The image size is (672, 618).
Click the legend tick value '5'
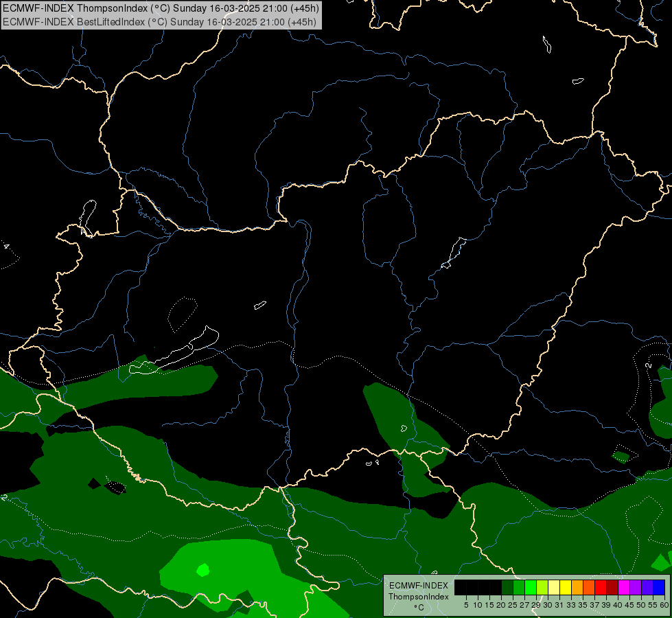pos(466,605)
